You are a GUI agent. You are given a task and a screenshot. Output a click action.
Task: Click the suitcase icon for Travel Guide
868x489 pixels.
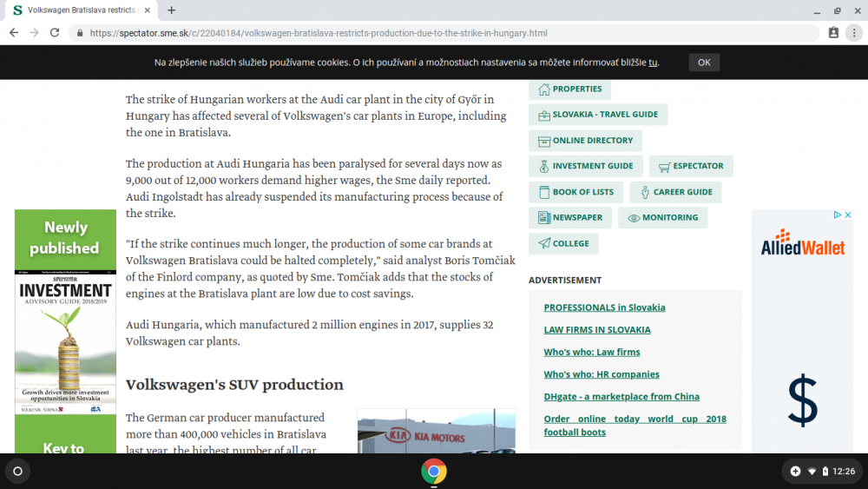pyautogui.click(x=544, y=116)
